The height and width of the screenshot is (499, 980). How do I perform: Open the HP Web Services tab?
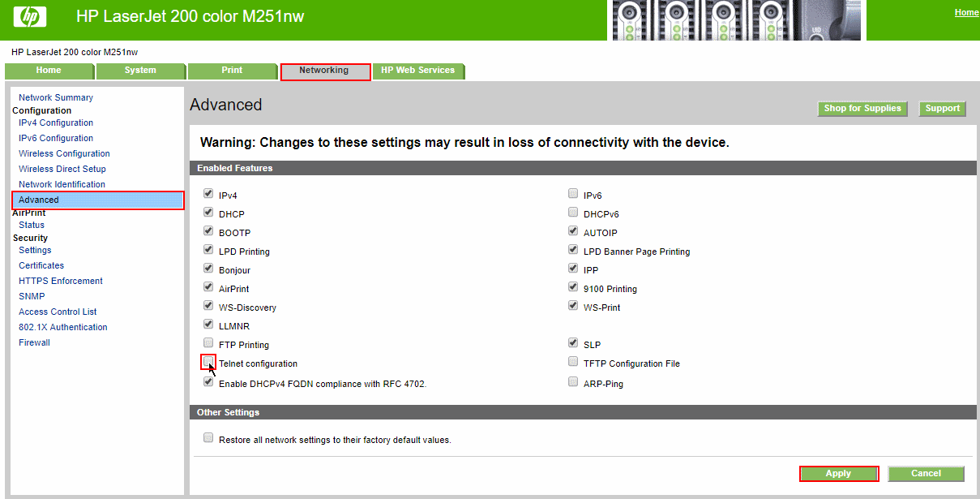(x=418, y=71)
